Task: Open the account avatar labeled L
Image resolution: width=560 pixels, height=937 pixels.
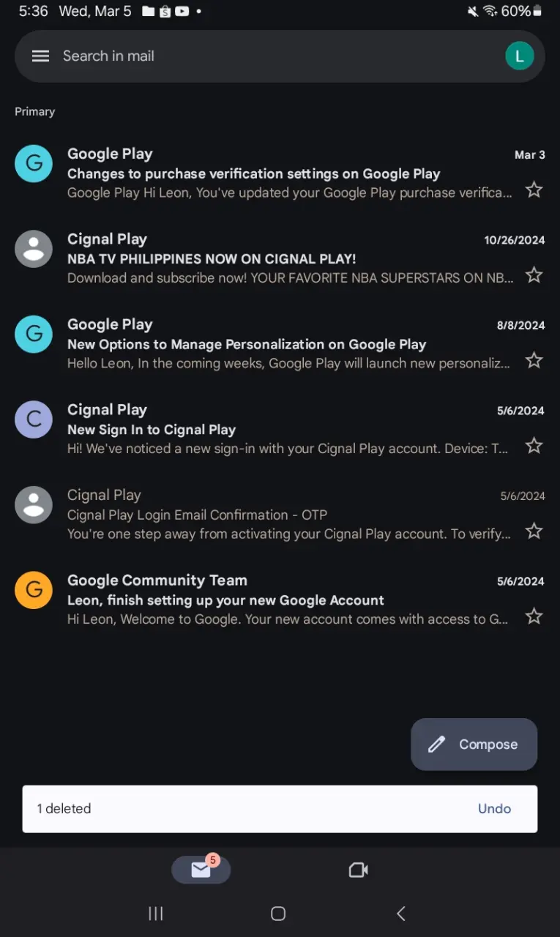Action: [520, 56]
